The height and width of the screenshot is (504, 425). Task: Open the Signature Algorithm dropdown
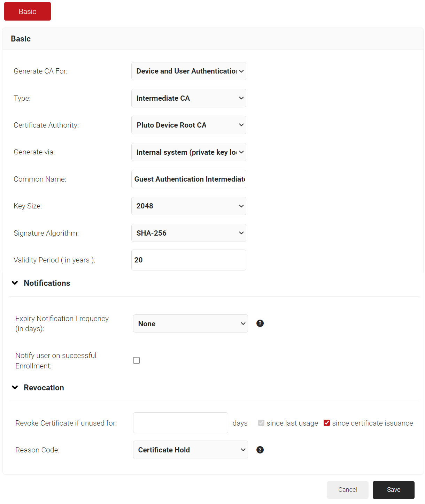click(188, 233)
